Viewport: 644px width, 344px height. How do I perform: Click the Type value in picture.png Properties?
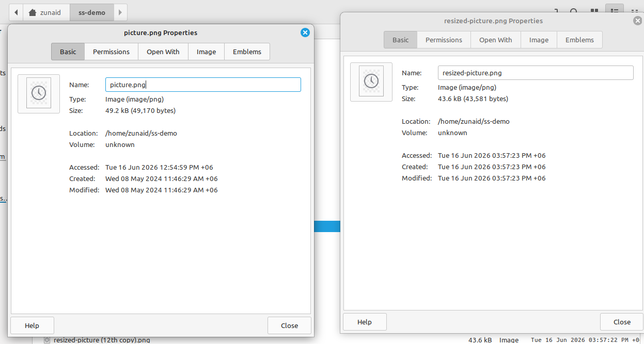click(x=134, y=99)
